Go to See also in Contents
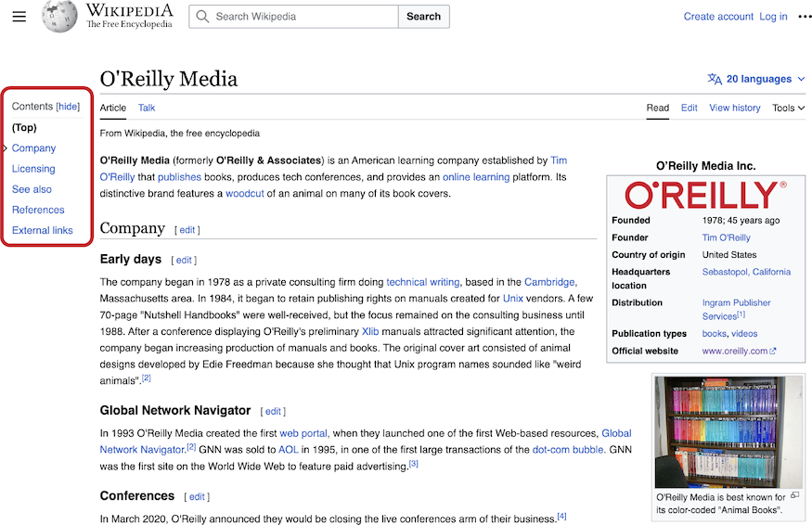Image resolution: width=812 pixels, height=525 pixels. point(32,189)
